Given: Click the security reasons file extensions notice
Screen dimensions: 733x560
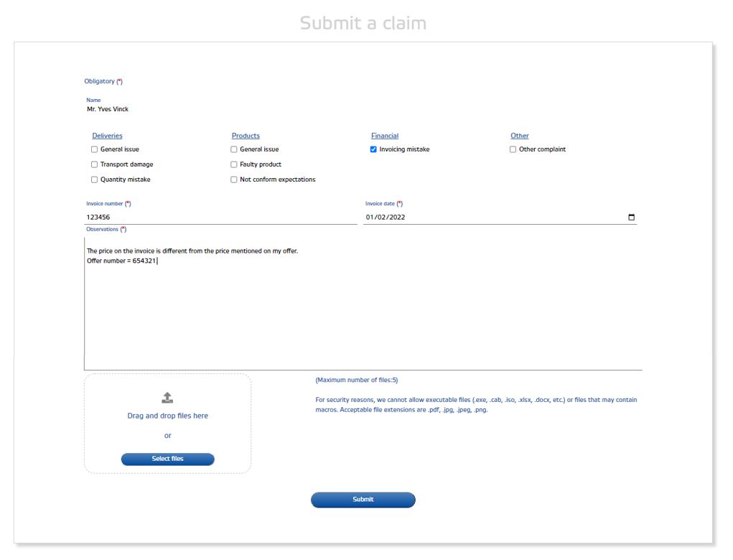Looking at the screenshot, I should point(476,405).
